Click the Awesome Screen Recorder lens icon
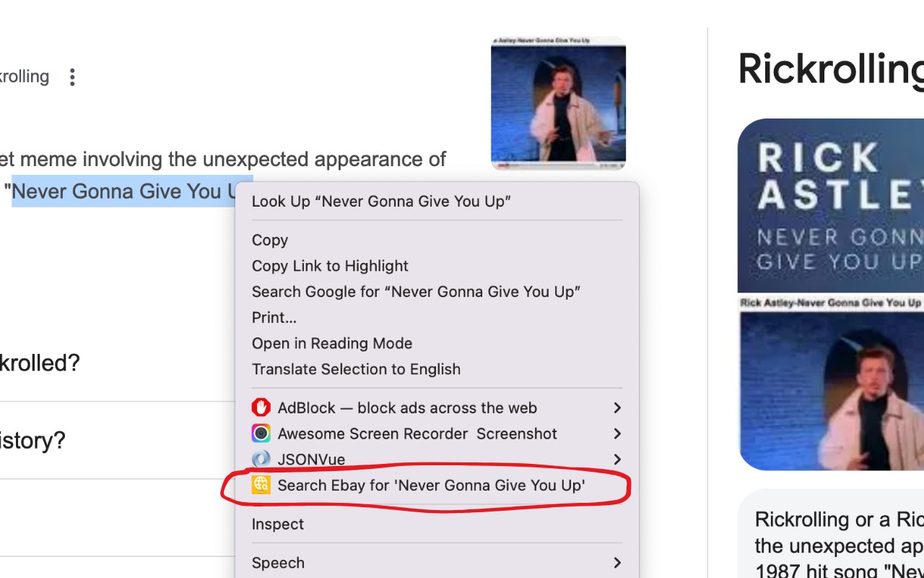The width and height of the screenshot is (924, 578). click(x=261, y=433)
